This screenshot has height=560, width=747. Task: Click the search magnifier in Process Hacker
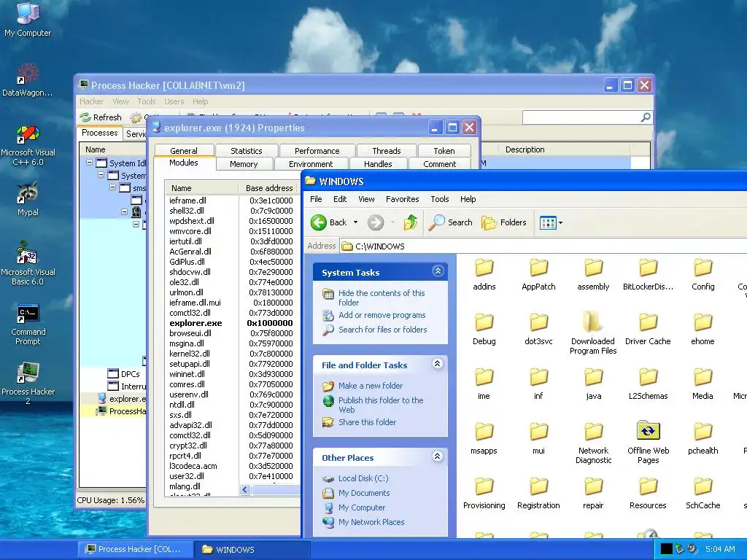click(x=646, y=117)
